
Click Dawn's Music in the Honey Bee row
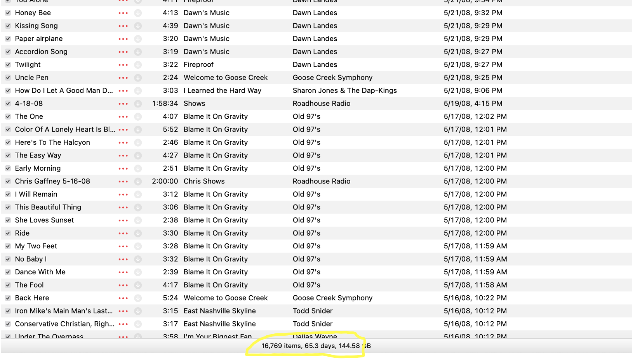pyautogui.click(x=207, y=13)
